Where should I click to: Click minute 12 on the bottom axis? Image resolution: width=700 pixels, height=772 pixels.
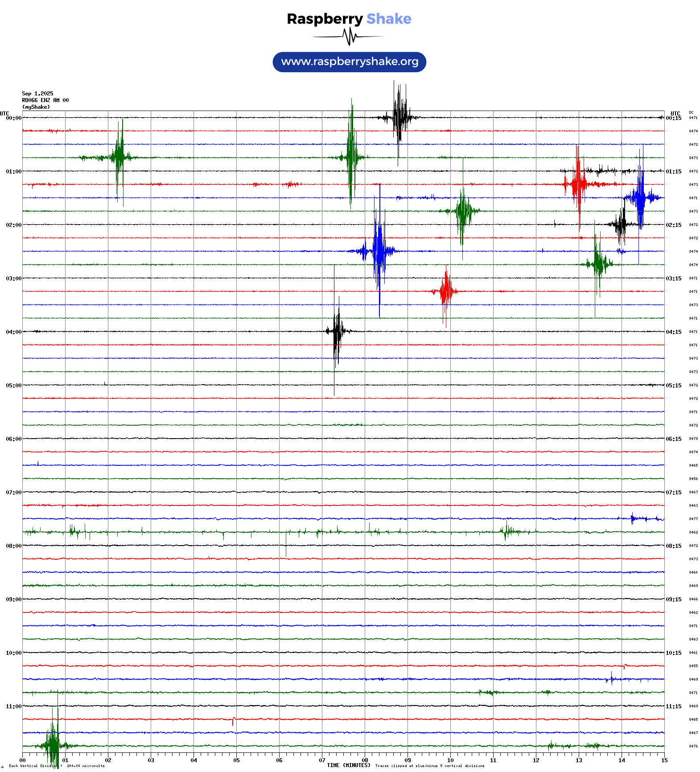[x=536, y=760]
